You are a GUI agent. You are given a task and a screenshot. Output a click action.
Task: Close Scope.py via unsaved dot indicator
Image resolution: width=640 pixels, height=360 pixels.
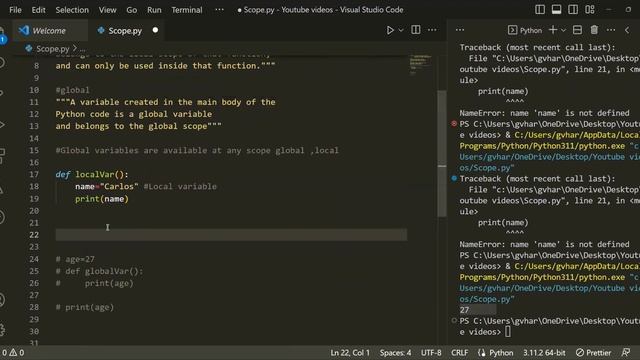[x=155, y=30]
